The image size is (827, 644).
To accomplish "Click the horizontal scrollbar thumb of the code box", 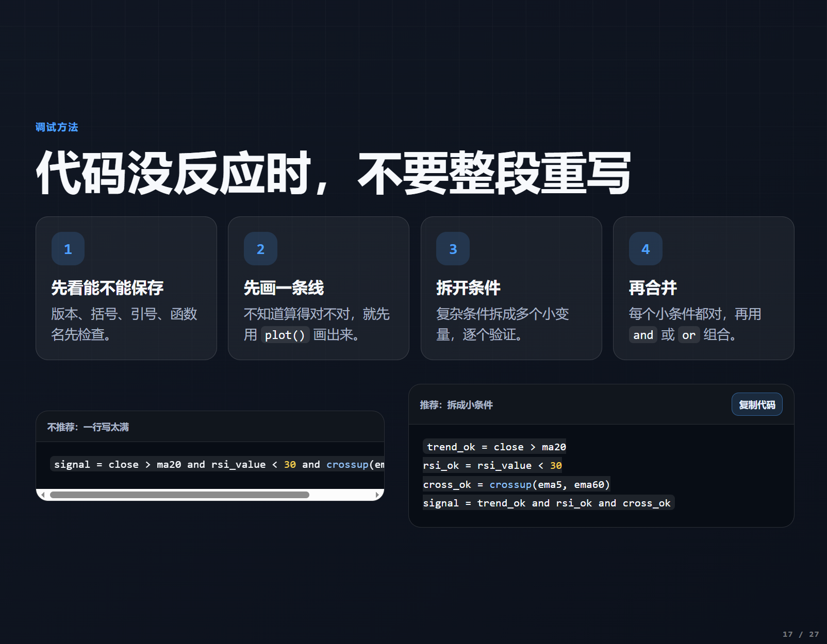I will point(179,495).
